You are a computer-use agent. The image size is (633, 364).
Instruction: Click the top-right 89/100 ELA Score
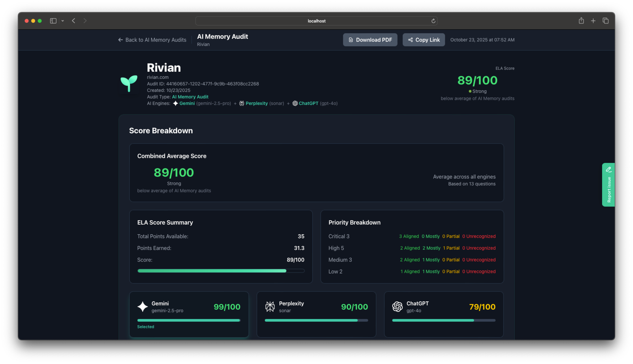pos(477,80)
